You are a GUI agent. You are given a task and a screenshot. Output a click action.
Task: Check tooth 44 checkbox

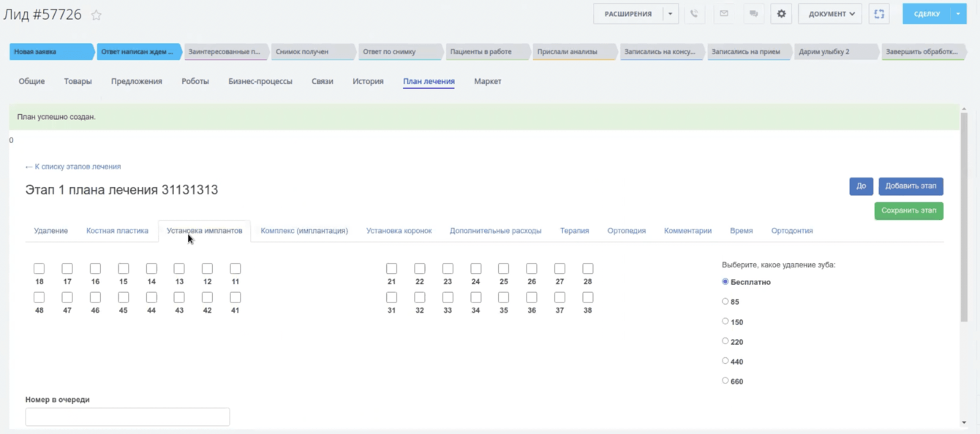click(x=151, y=297)
